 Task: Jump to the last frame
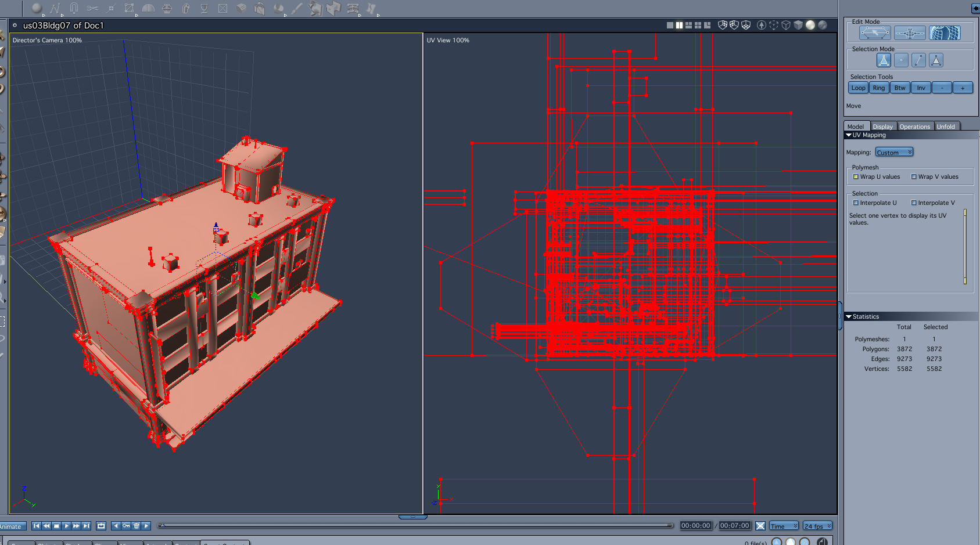(86, 526)
